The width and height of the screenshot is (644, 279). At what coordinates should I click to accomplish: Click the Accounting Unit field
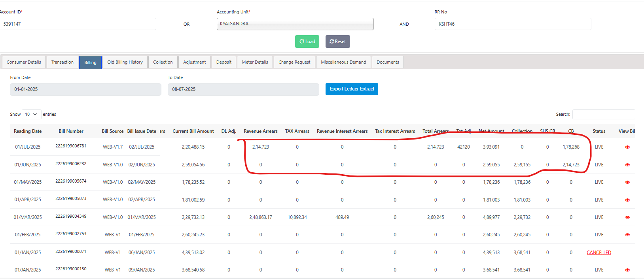pyautogui.click(x=295, y=24)
